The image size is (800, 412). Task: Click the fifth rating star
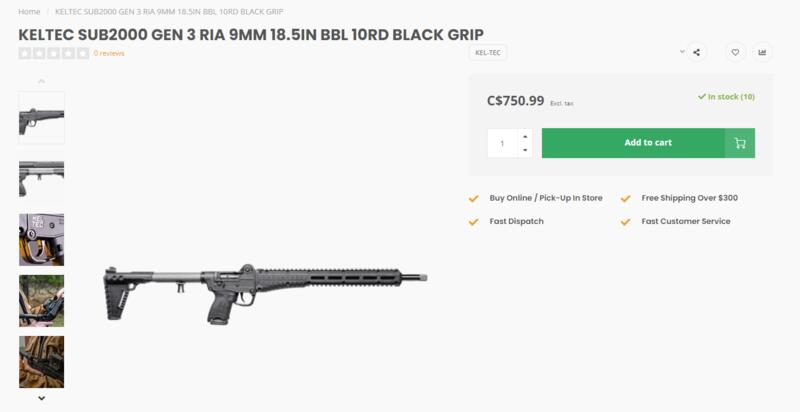[x=82, y=52]
